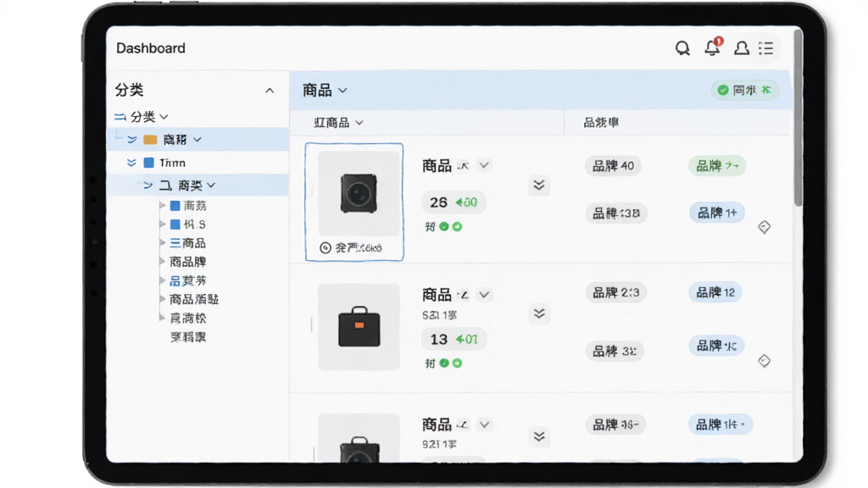The width and height of the screenshot is (868, 488).
Task: Open the user profile icon
Action: (x=741, y=48)
